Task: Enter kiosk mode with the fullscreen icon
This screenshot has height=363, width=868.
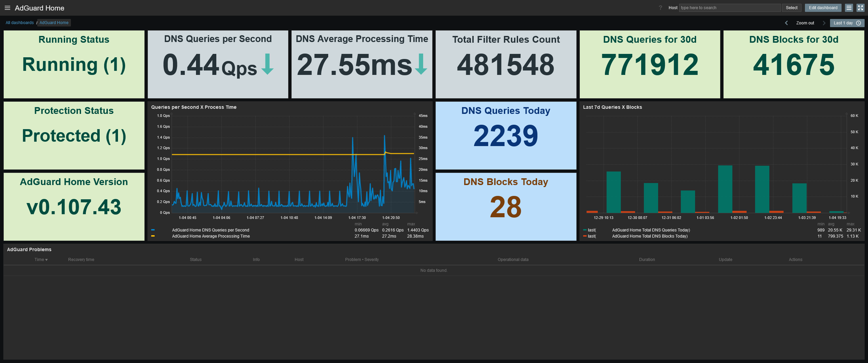Action: pyautogui.click(x=861, y=8)
